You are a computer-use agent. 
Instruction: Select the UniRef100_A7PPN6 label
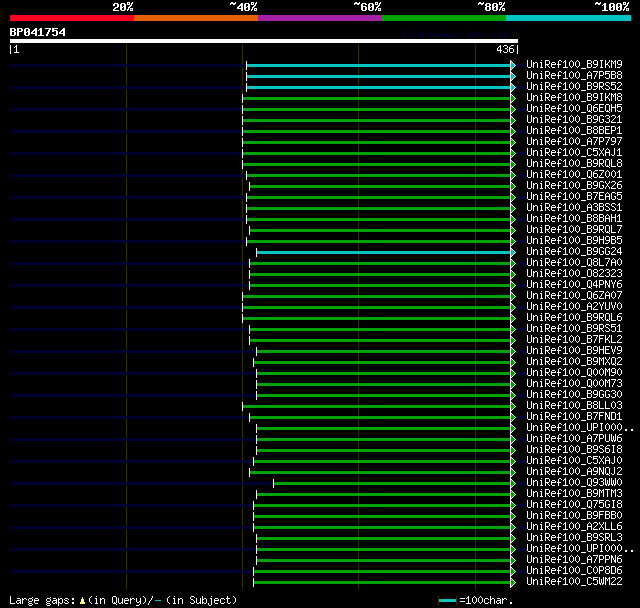click(574, 560)
